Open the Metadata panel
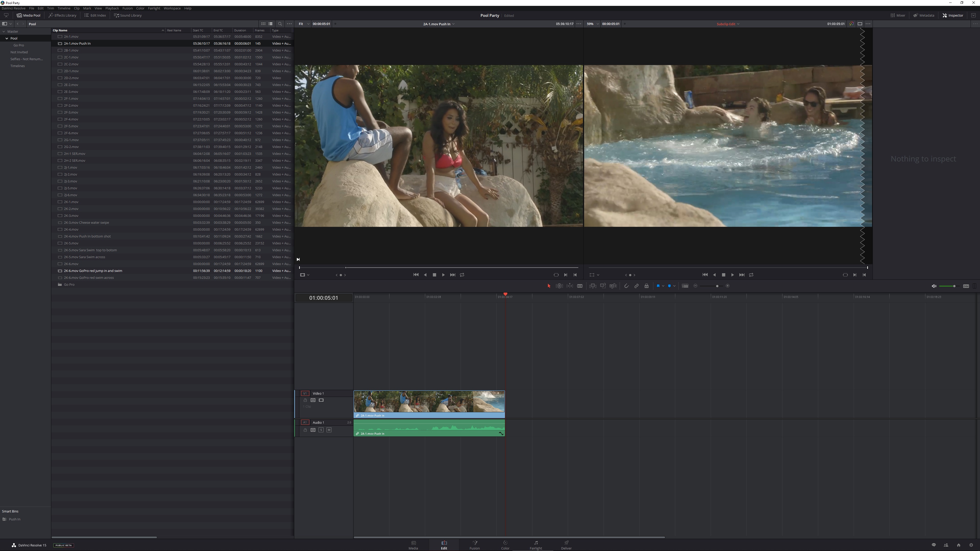 point(924,15)
